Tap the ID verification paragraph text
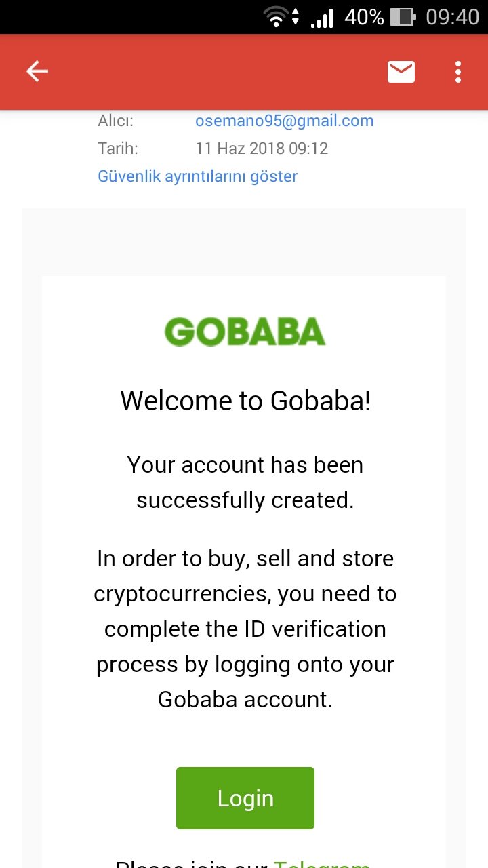Viewport: 488px width, 868px height. click(x=245, y=629)
